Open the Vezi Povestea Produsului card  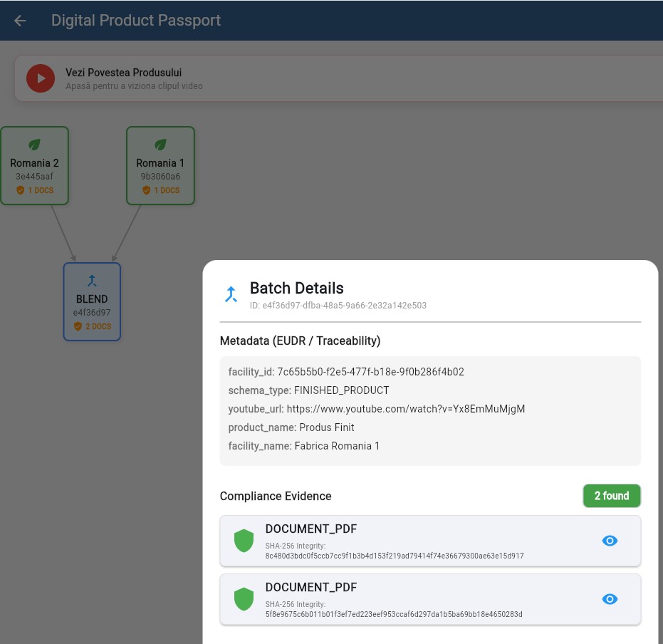pyautogui.click(x=338, y=78)
